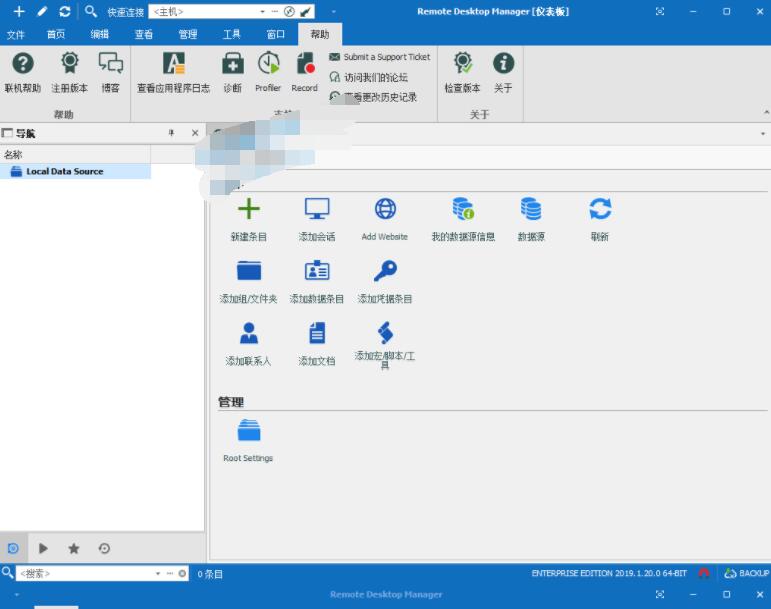This screenshot has width=771, height=609.
Task: Select Local Data Source tree item
Action: 75,171
